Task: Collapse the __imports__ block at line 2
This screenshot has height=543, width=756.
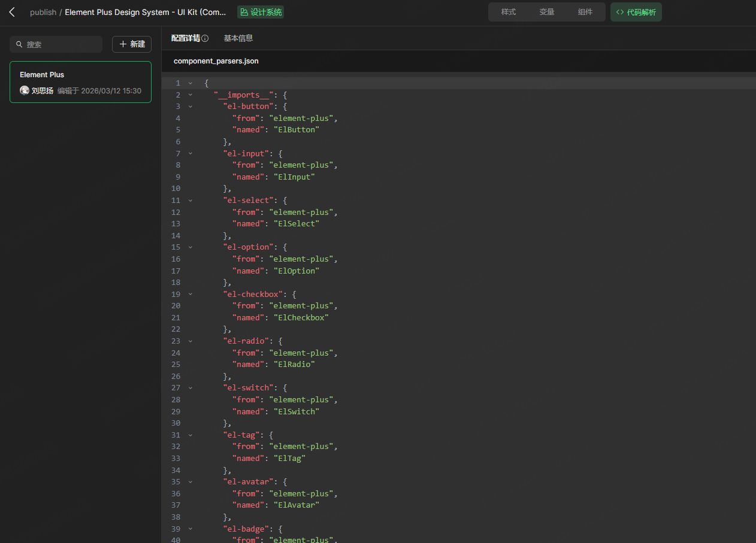Action: [x=190, y=95]
